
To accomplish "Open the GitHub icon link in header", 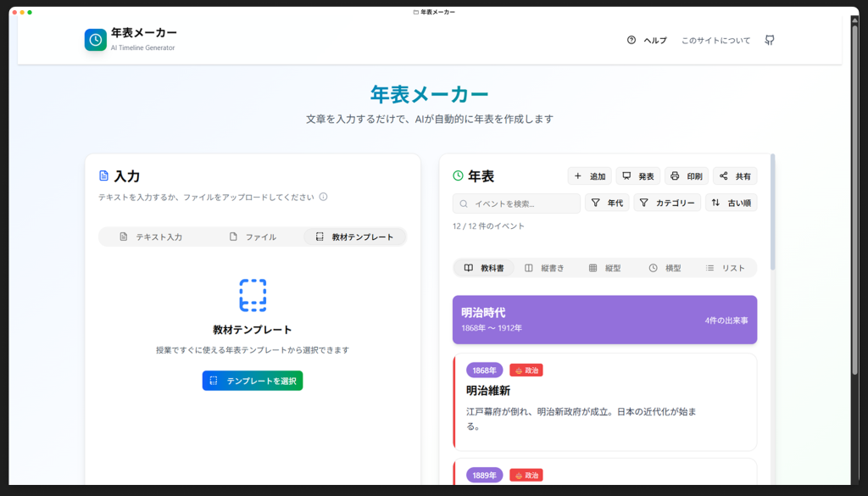I will (770, 40).
